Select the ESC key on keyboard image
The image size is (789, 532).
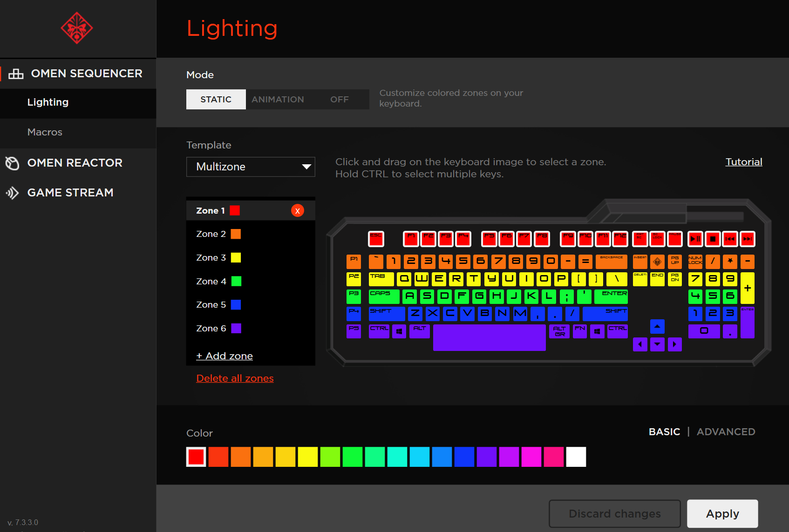coord(376,239)
